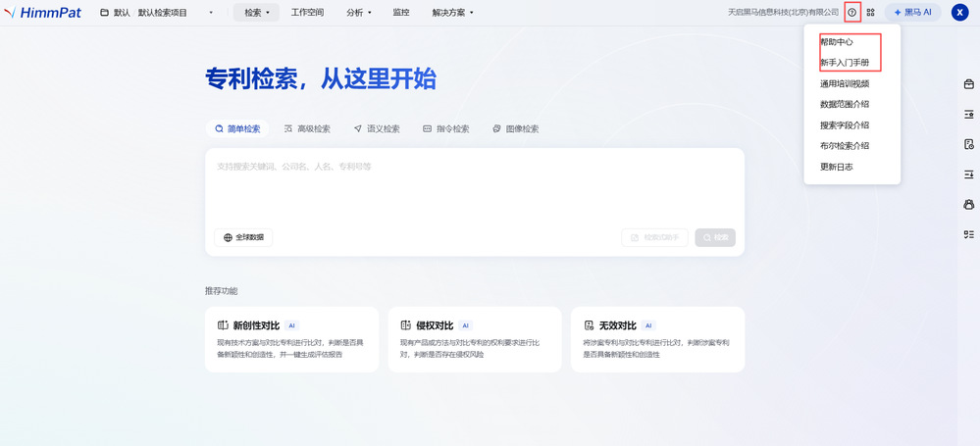Choose 布尔检索介绍 in help menu
This screenshot has width=980, height=446.
(845, 145)
